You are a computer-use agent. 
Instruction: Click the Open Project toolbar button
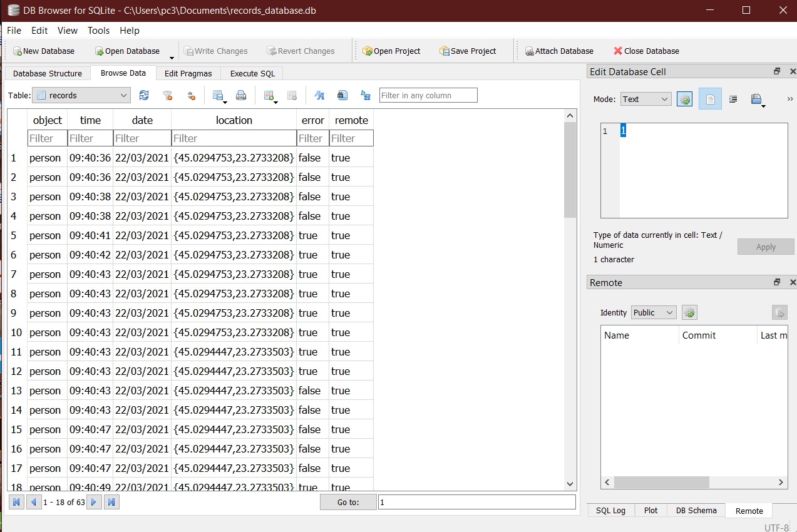[x=391, y=51]
